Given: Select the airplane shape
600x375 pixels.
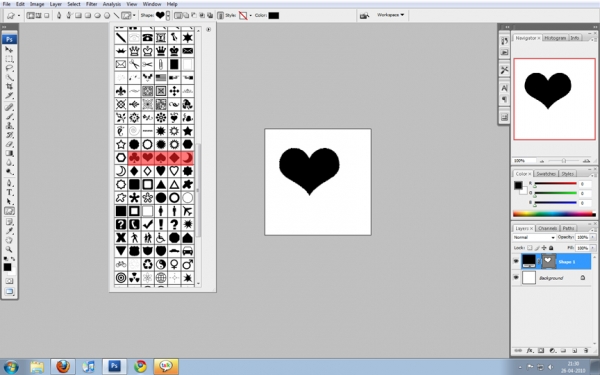Looking at the screenshot, I should [188, 211].
